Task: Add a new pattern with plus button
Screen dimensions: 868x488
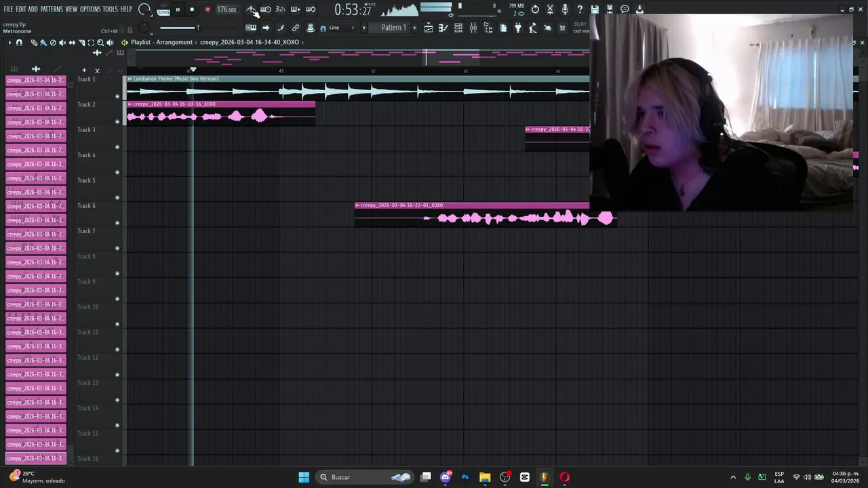Action: click(414, 28)
